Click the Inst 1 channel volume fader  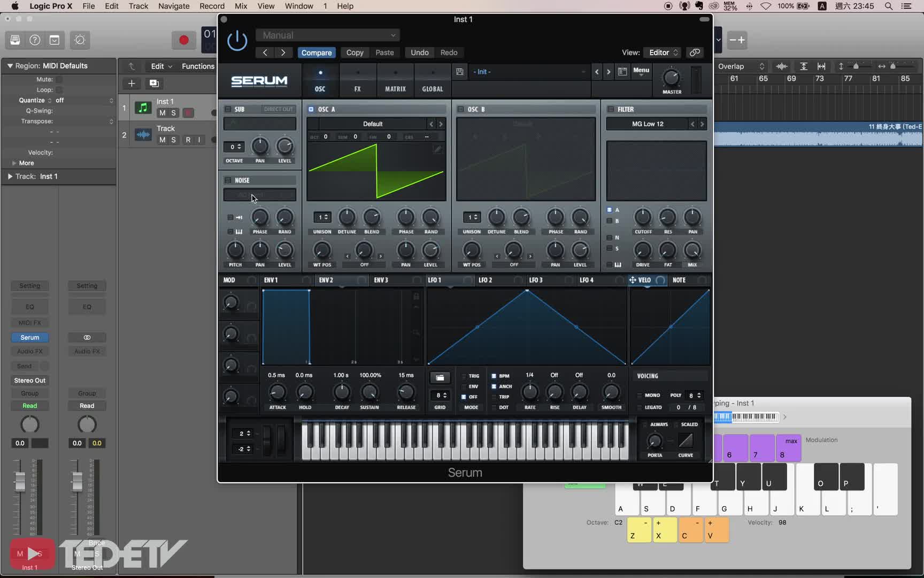(20, 481)
